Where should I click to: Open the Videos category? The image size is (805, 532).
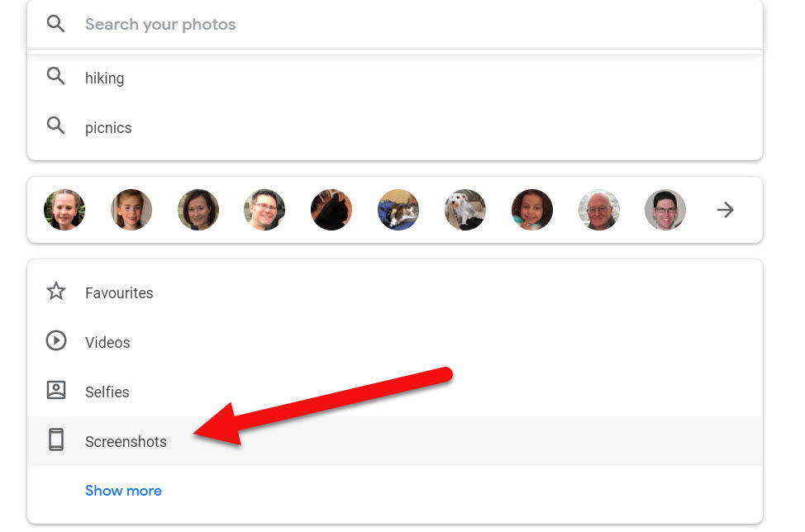(x=107, y=343)
